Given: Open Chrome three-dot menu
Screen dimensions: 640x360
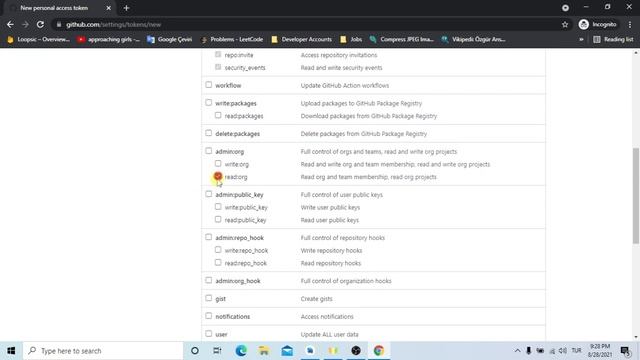Looking at the screenshot, I should (x=630, y=24).
